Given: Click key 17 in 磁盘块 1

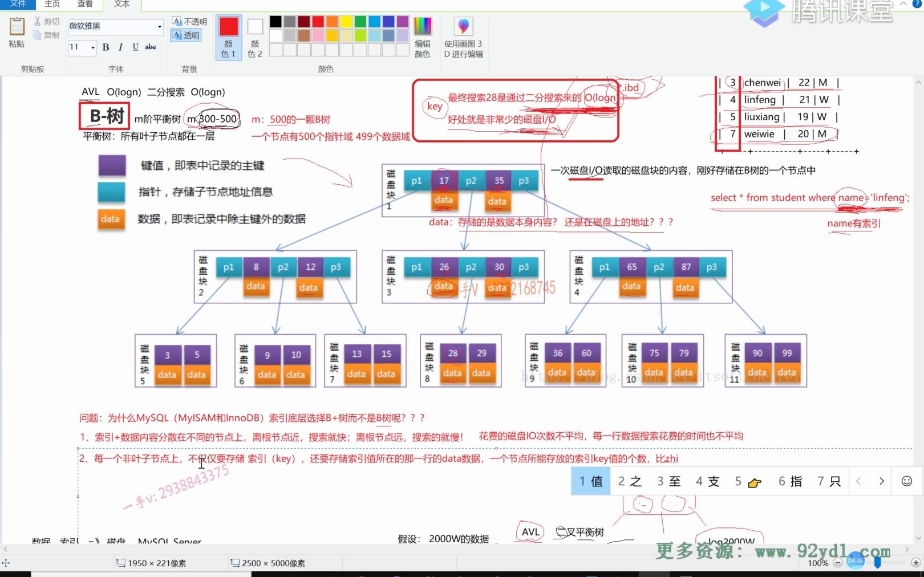Looking at the screenshot, I should [x=444, y=181].
